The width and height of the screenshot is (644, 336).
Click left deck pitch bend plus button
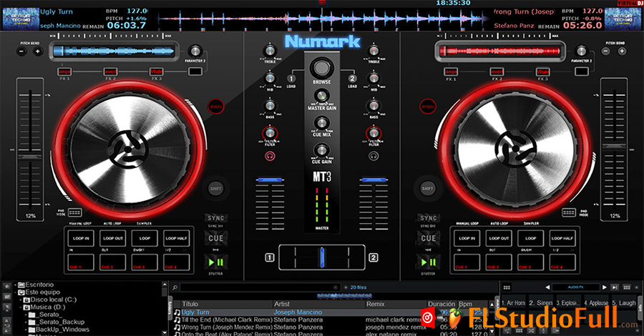[x=38, y=51]
